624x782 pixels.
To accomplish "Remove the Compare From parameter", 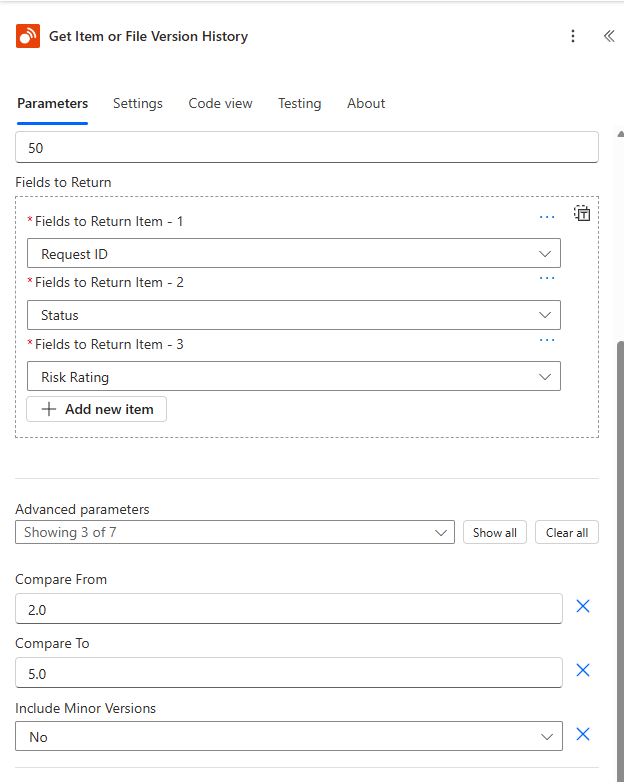I will (x=583, y=606).
